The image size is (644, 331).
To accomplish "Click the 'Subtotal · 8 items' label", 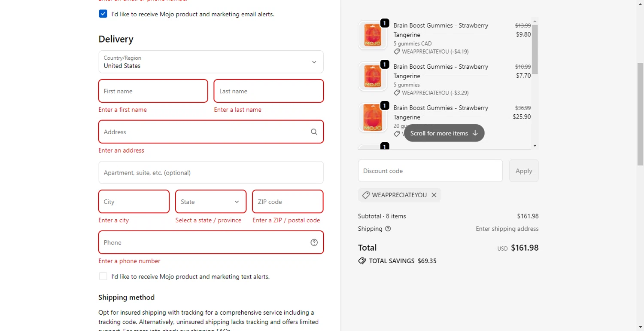I will [x=382, y=216].
